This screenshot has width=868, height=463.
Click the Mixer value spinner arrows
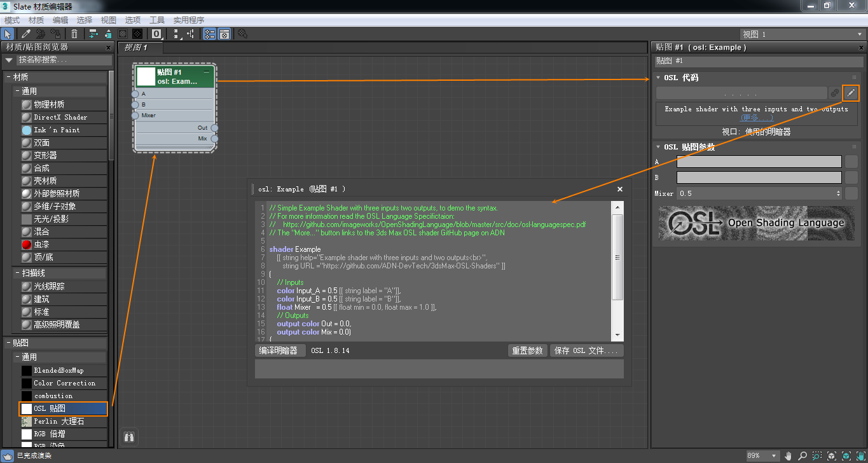click(x=838, y=193)
